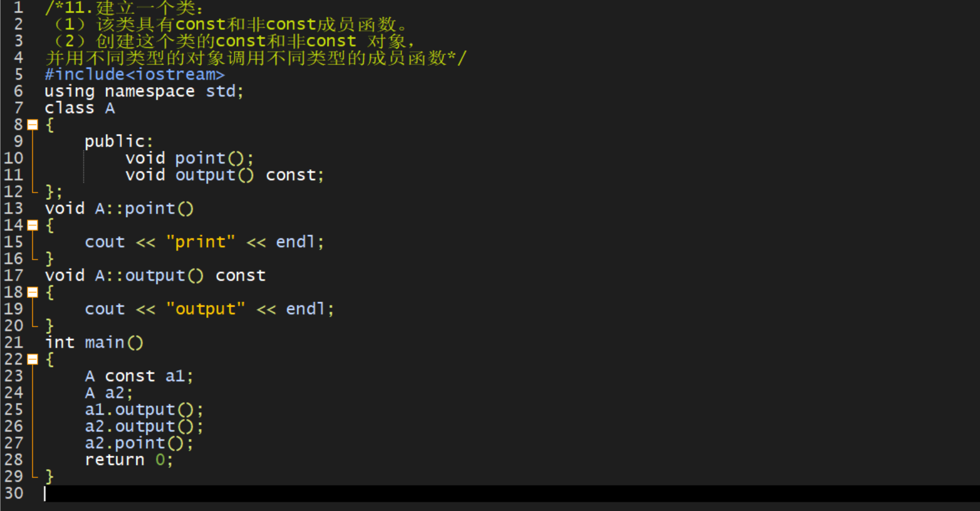Viewport: 980px width, 511px height.
Task: Place cursor on the #include<iostream> directive
Action: (x=134, y=75)
